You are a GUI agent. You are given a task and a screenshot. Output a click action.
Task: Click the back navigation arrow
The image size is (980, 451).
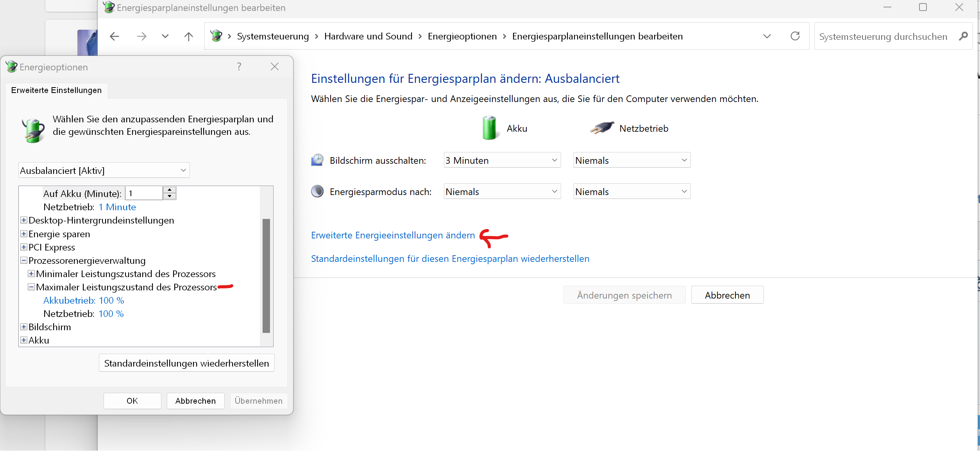pyautogui.click(x=114, y=36)
